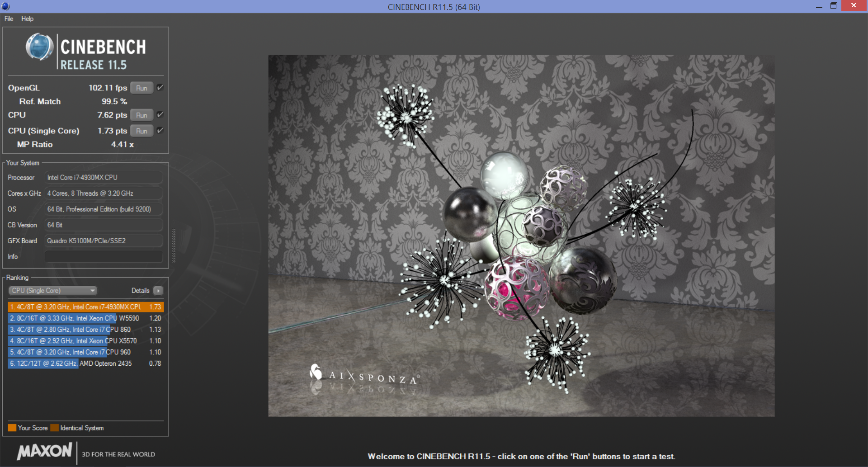
Task: Open the CPU (Single Core) ranking dropdown
Action: pos(53,291)
